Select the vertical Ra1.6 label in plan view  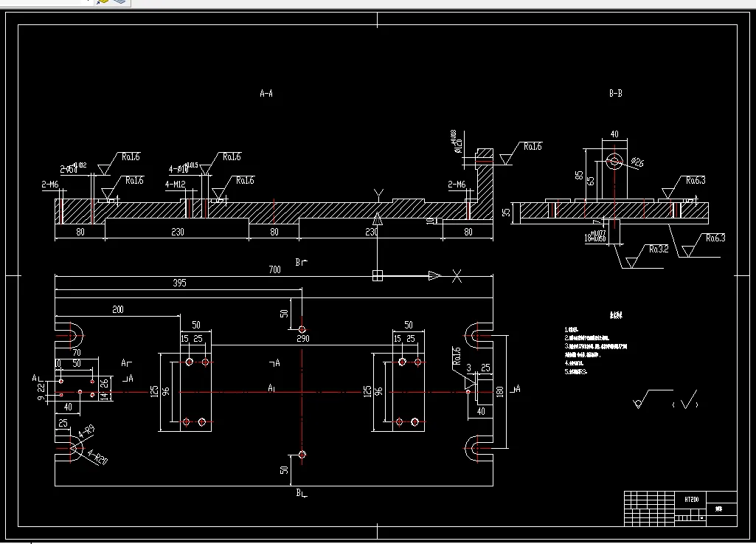[x=457, y=356]
